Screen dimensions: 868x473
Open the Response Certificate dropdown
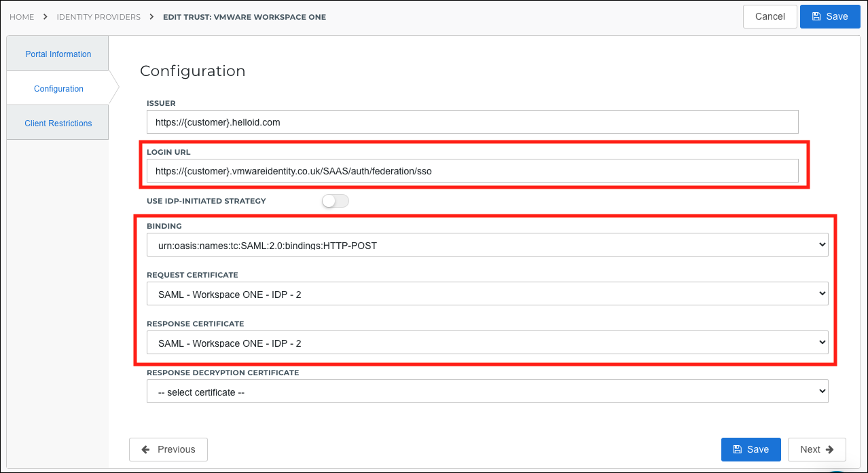point(488,343)
